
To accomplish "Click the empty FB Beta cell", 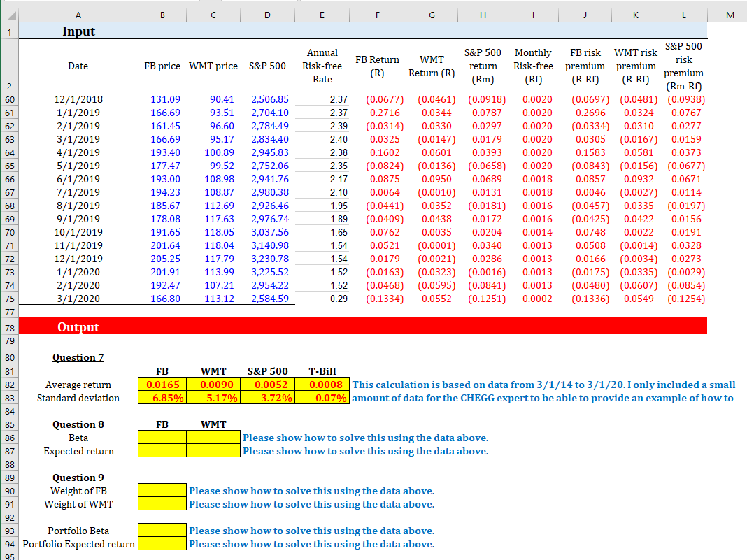I will click(x=162, y=438).
